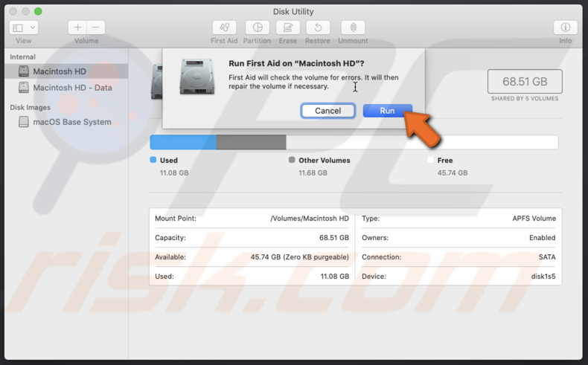This screenshot has height=365, width=588.
Task: Click the disk1s5 device value
Action: [x=543, y=277]
